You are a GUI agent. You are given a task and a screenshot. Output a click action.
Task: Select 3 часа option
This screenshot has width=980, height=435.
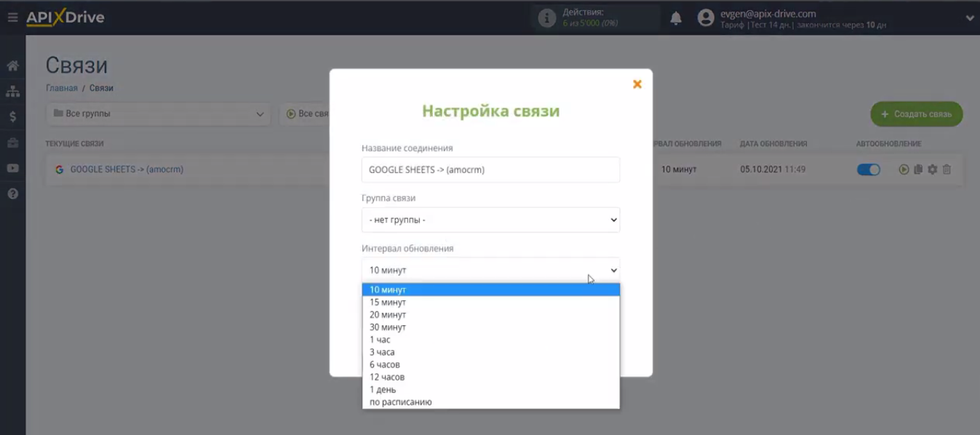coord(490,352)
